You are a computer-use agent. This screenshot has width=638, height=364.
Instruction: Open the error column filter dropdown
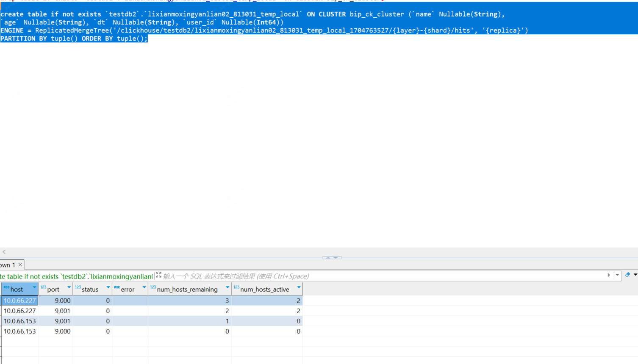click(x=144, y=287)
